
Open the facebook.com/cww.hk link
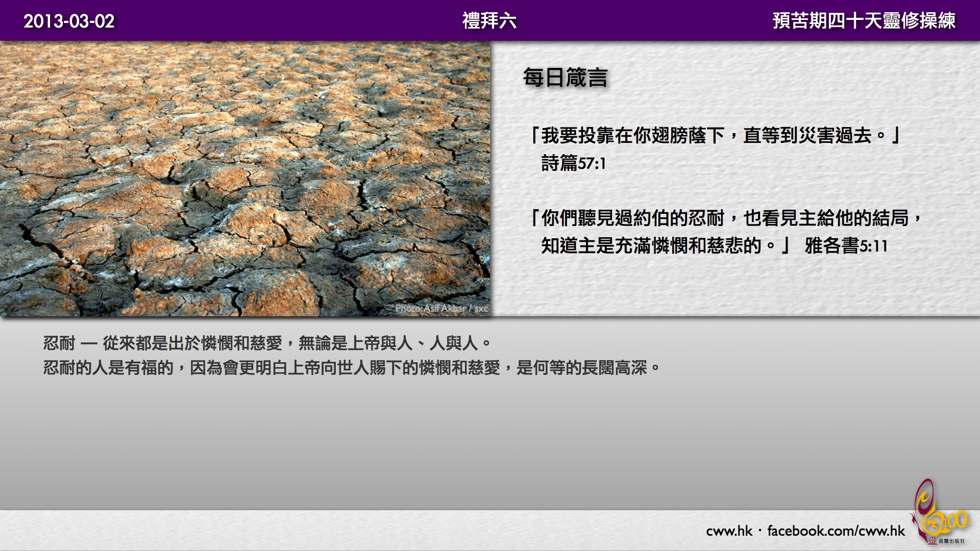[x=836, y=531]
